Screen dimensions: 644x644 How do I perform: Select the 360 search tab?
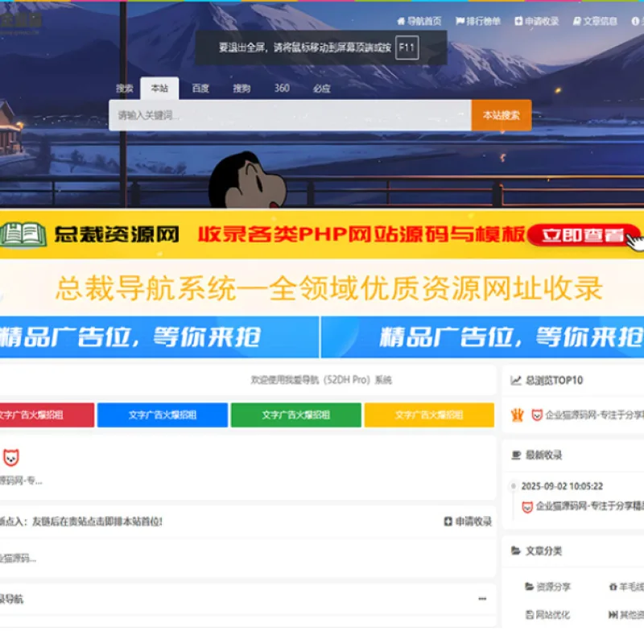point(282,89)
